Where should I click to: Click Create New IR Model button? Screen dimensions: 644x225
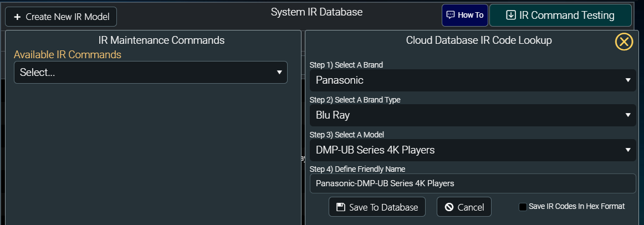pyautogui.click(x=61, y=17)
